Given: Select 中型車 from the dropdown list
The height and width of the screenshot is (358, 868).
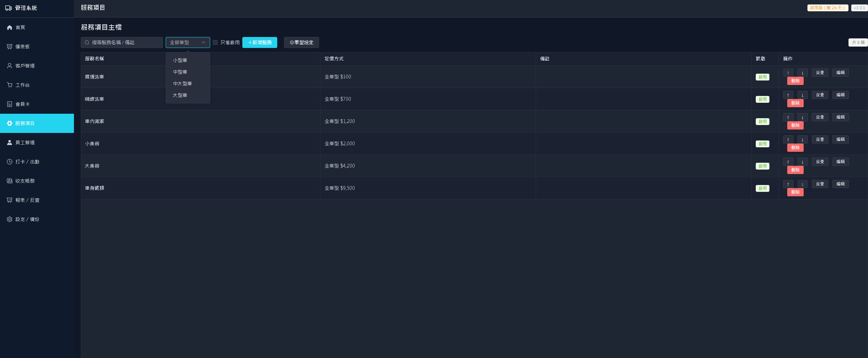Looking at the screenshot, I should 188,72.
